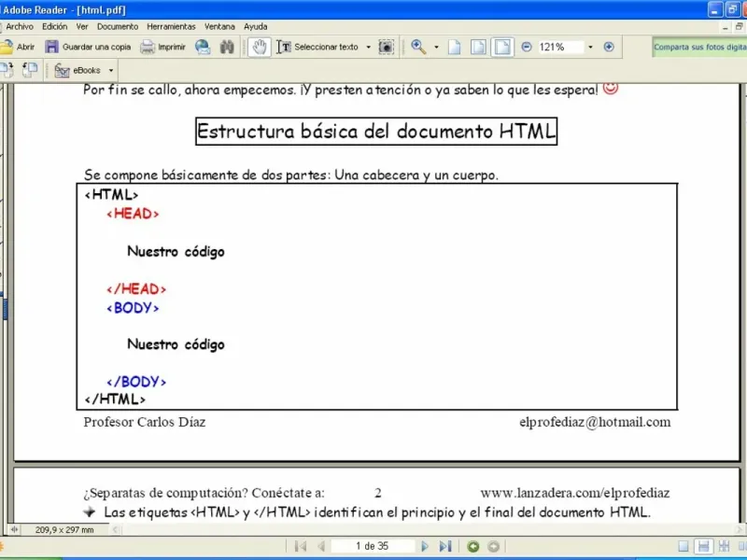This screenshot has width=747, height=560.
Task: Click page size 209,9 x 297 mm
Action: [64, 529]
